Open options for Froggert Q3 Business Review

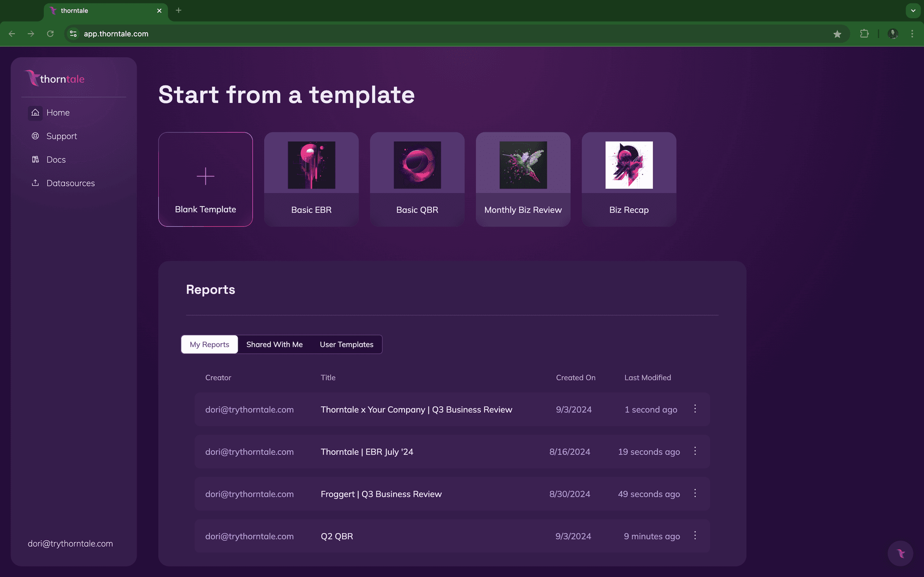pos(695,493)
